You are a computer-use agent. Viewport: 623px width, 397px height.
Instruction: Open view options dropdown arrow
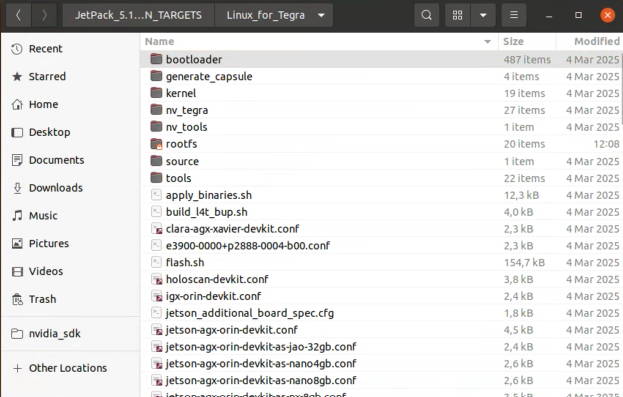(483, 15)
